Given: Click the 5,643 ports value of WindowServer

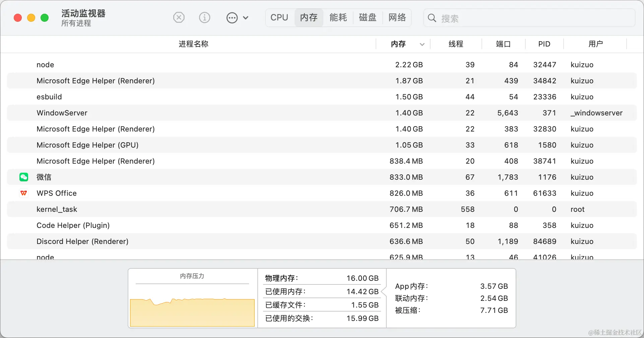Looking at the screenshot, I should (x=508, y=113).
